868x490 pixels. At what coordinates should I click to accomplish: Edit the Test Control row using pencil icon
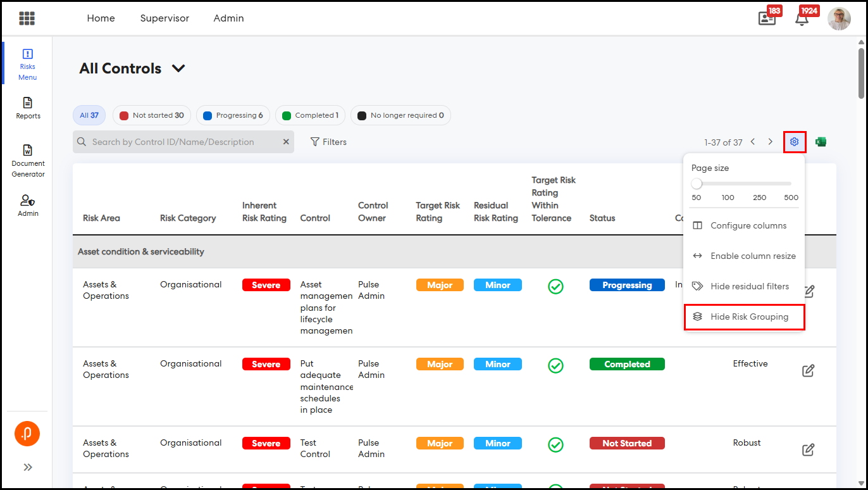click(808, 449)
